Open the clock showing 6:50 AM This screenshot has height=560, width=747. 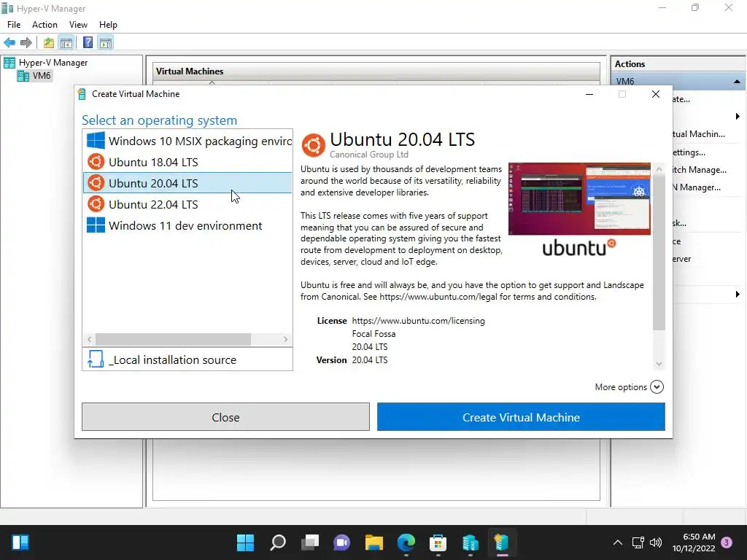pyautogui.click(x=694, y=542)
